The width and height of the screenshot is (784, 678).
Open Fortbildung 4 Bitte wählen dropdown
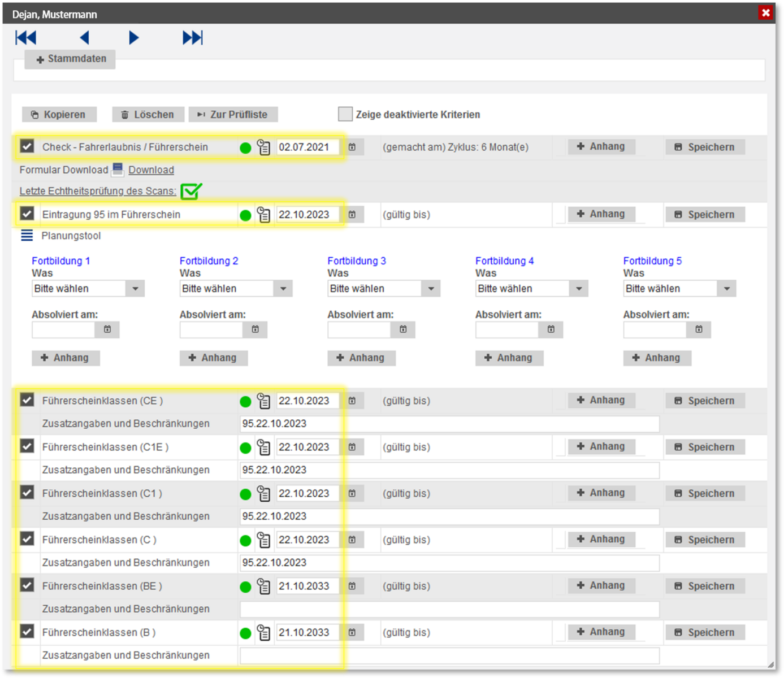532,289
